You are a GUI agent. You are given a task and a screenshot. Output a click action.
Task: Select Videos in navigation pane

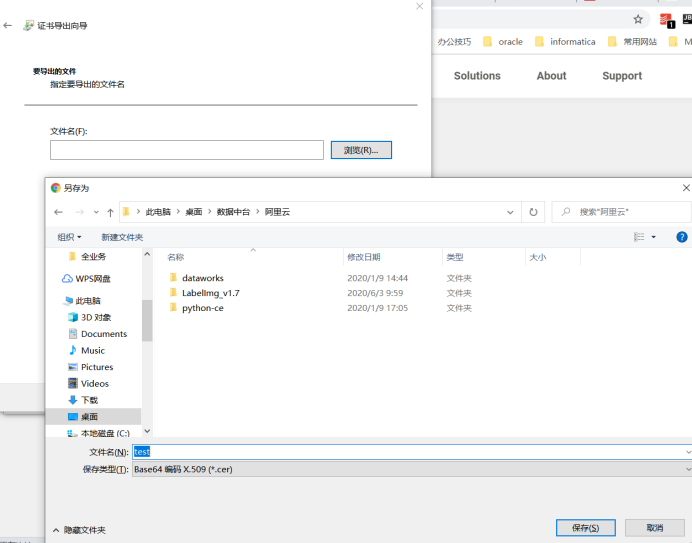[x=88, y=384]
